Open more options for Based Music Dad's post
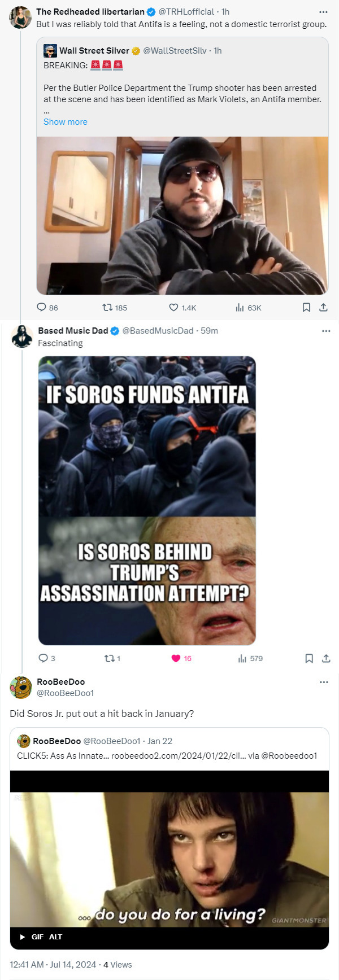The image size is (339, 980). coord(325,331)
